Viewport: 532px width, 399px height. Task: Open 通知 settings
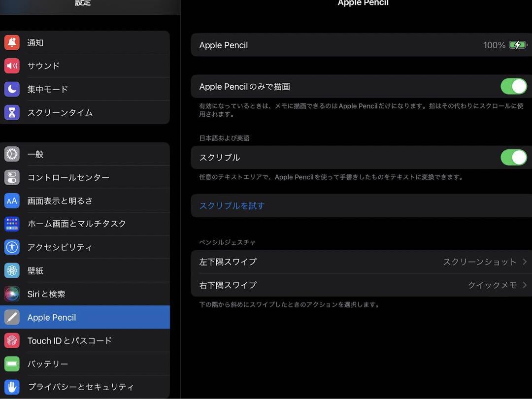click(x=85, y=42)
